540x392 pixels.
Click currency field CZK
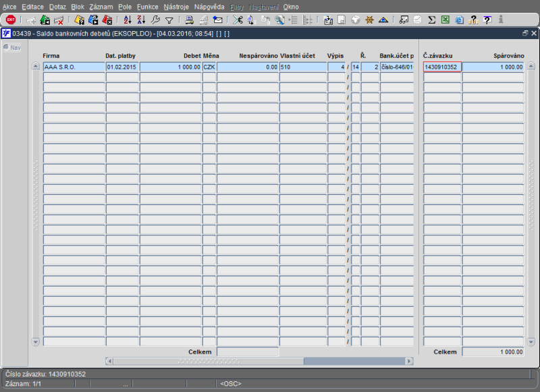209,67
